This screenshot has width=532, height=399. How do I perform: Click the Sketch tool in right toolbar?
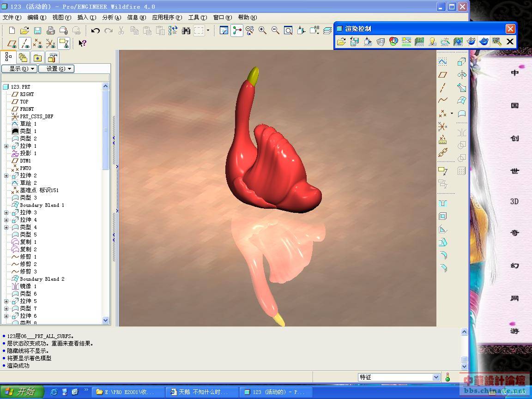coord(442,61)
